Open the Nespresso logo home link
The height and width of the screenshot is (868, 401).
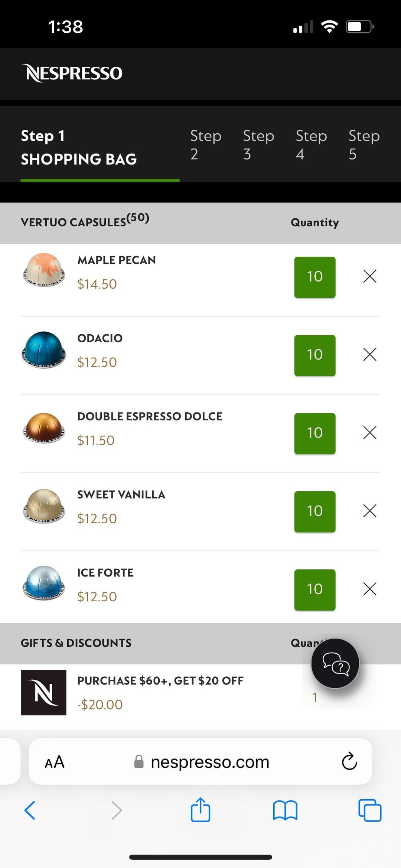click(x=72, y=73)
